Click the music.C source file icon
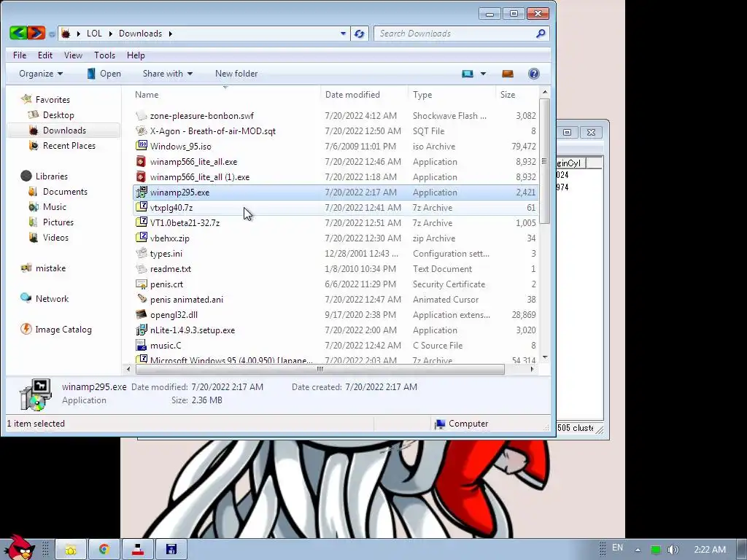Viewport: 747px width, 560px height. (x=141, y=345)
